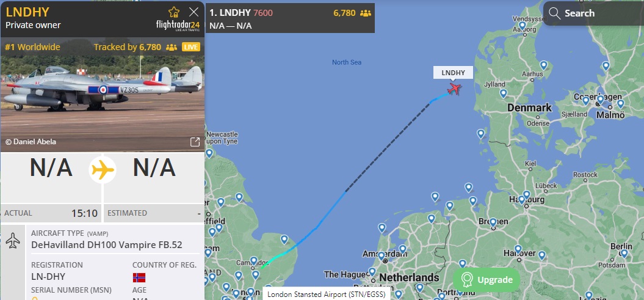Screen dimensions: 644x300
Task: Click the LNDHY callsign label on the map
Action: [x=453, y=73]
